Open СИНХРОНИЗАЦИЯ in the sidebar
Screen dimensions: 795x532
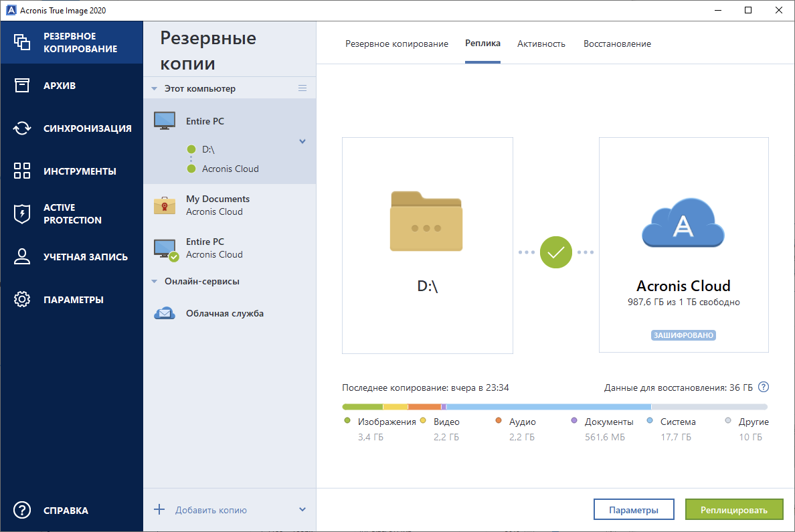(72, 128)
